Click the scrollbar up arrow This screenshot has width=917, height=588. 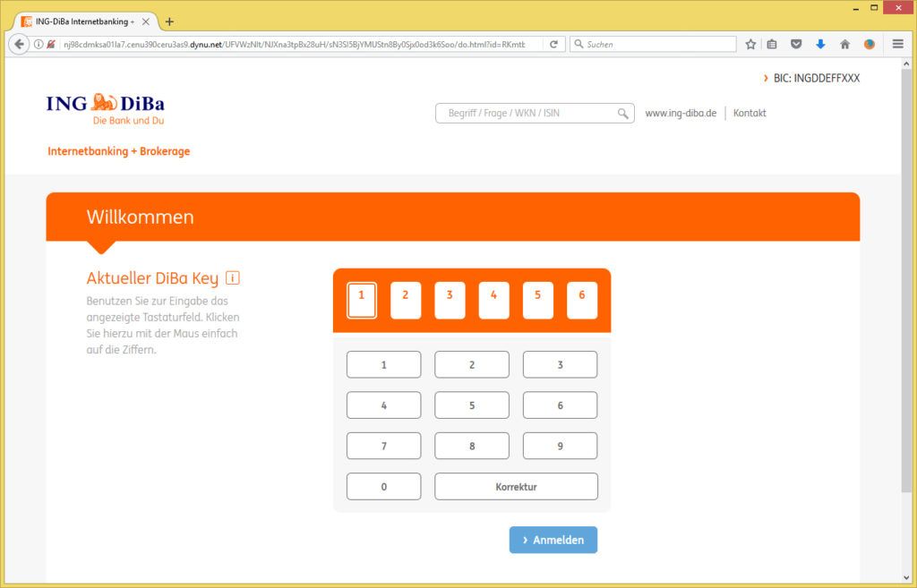[x=906, y=64]
